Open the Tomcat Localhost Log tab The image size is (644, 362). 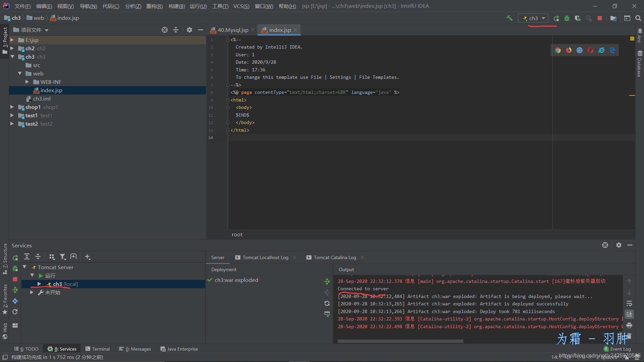(266, 257)
